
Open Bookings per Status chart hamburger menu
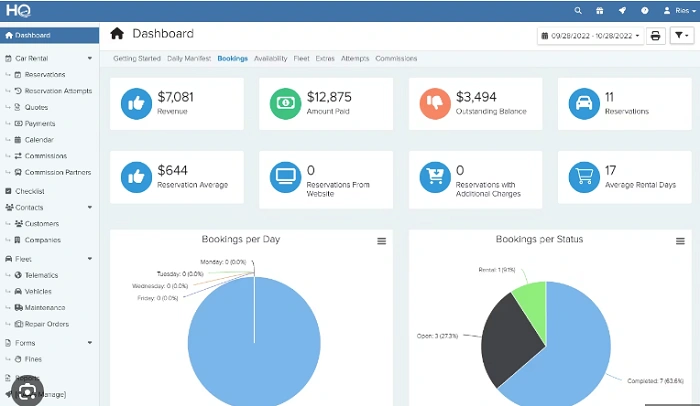680,241
